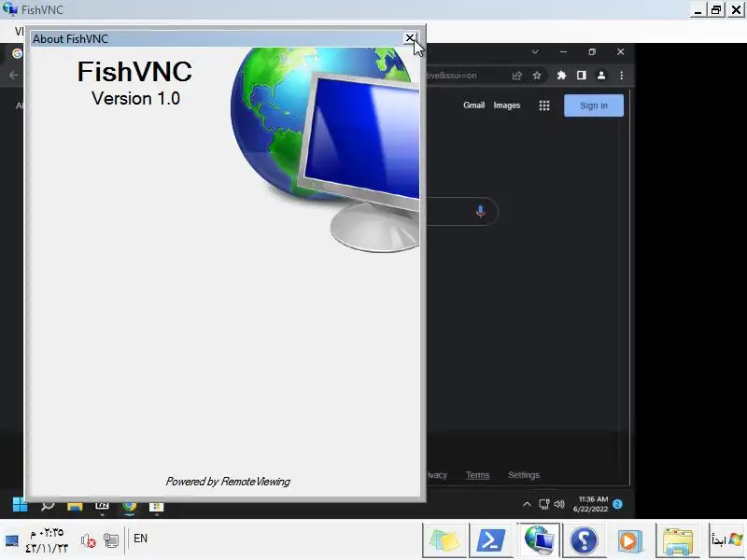The image size is (747, 560).
Task: Click Powered by RemoteViewing text
Action: coord(228,482)
